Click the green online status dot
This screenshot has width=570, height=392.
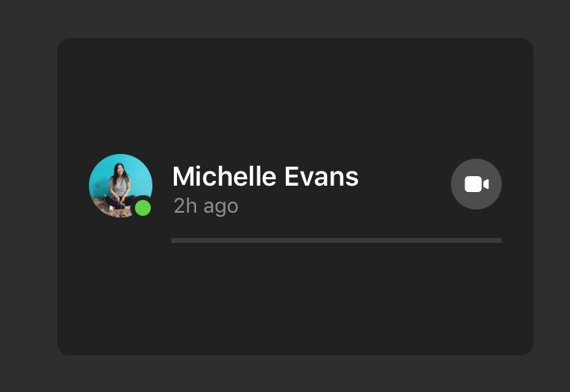pos(143,208)
